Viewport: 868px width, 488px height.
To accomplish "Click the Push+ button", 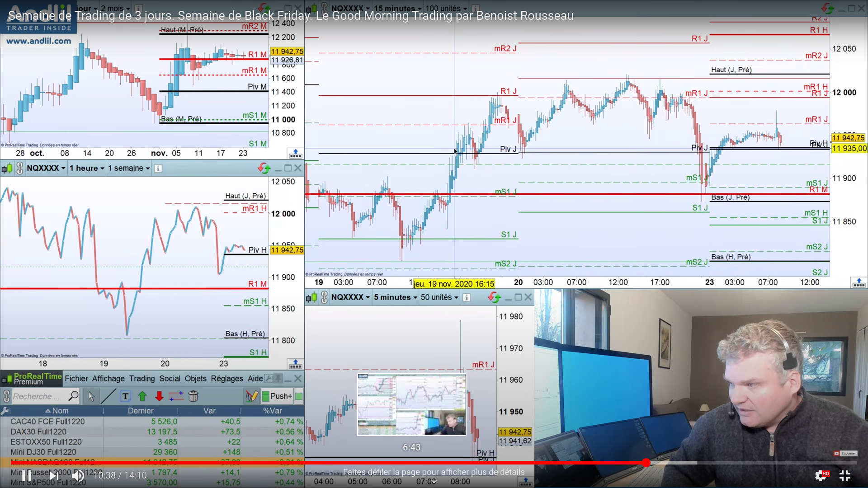I will (x=277, y=397).
